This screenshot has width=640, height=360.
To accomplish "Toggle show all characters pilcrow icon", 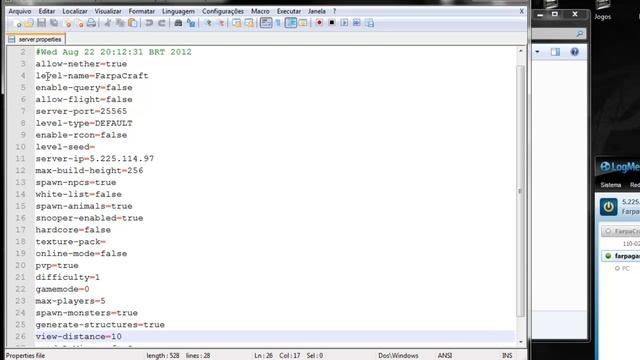I will click(278, 23).
